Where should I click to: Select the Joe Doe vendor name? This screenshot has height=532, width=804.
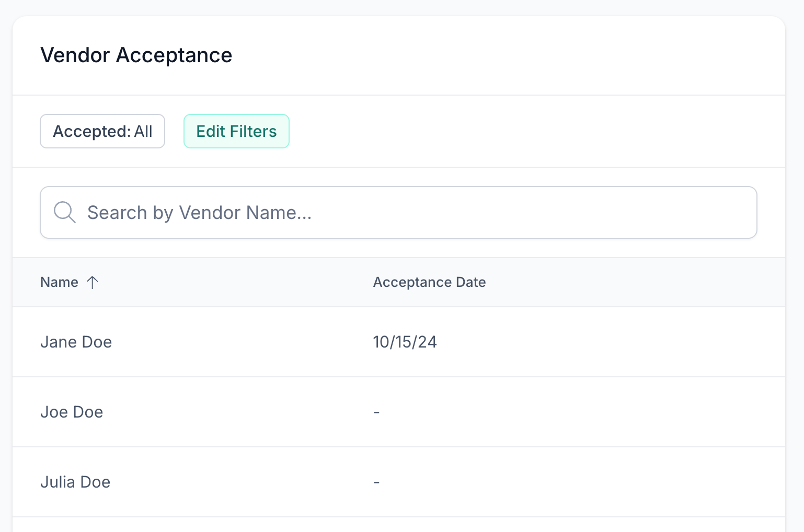click(x=72, y=412)
